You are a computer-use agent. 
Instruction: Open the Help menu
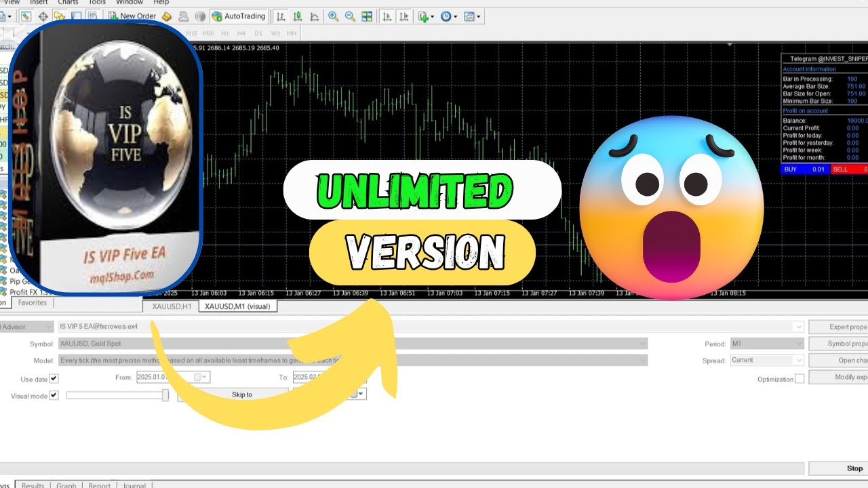click(161, 3)
